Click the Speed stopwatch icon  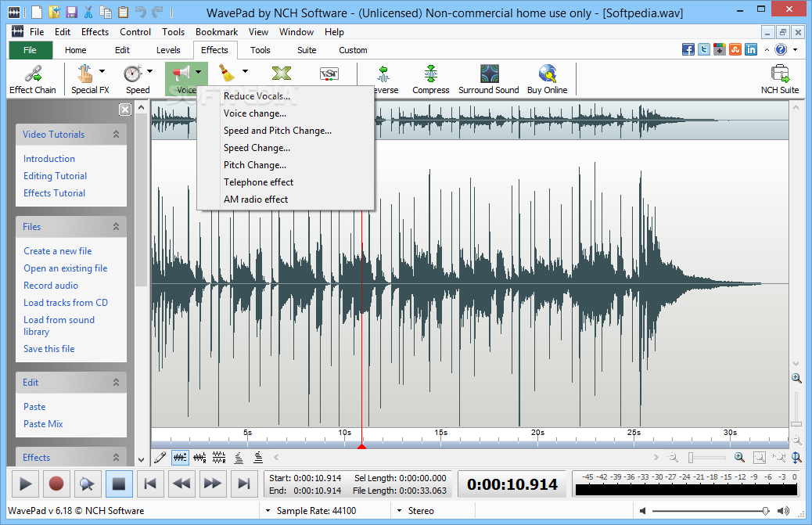click(133, 74)
